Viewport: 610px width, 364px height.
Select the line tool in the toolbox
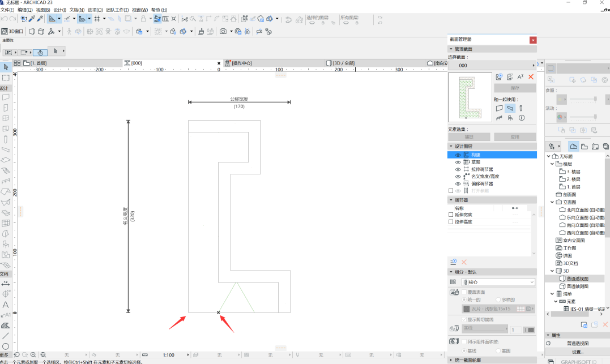coord(6,336)
